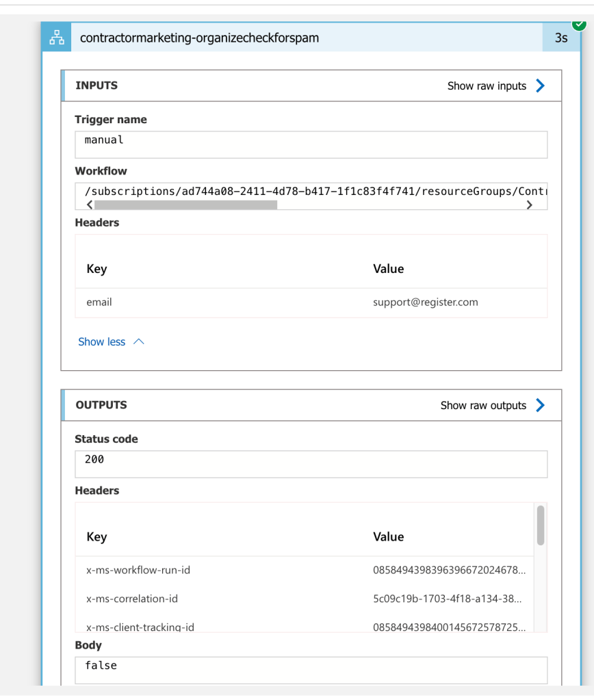The height and width of the screenshot is (700, 594).
Task: Click the value 5c09c19b-1703-4f18-a134-38...
Action: tap(448, 599)
